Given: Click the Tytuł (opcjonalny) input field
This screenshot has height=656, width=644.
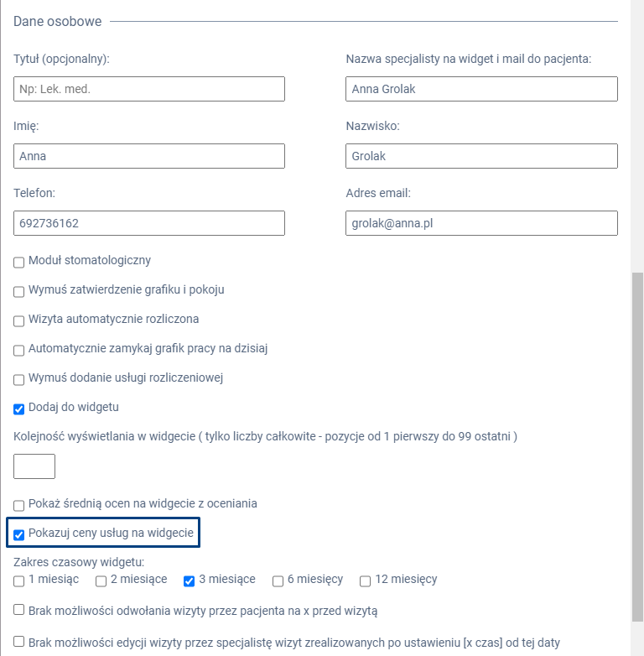Looking at the screenshot, I should click(149, 89).
